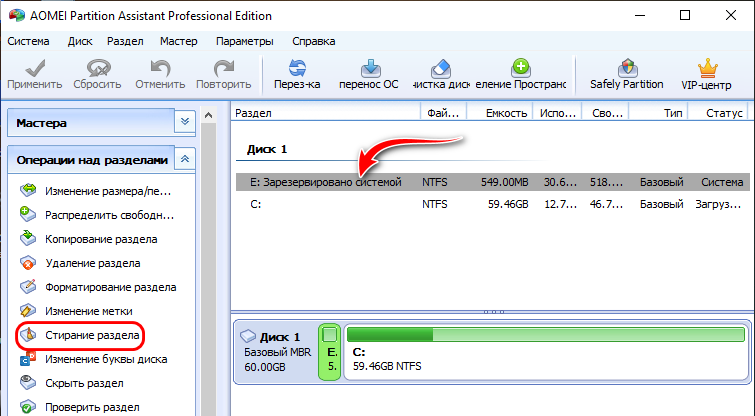
Task: Select Изменение буквы диска operation
Action: point(94,359)
